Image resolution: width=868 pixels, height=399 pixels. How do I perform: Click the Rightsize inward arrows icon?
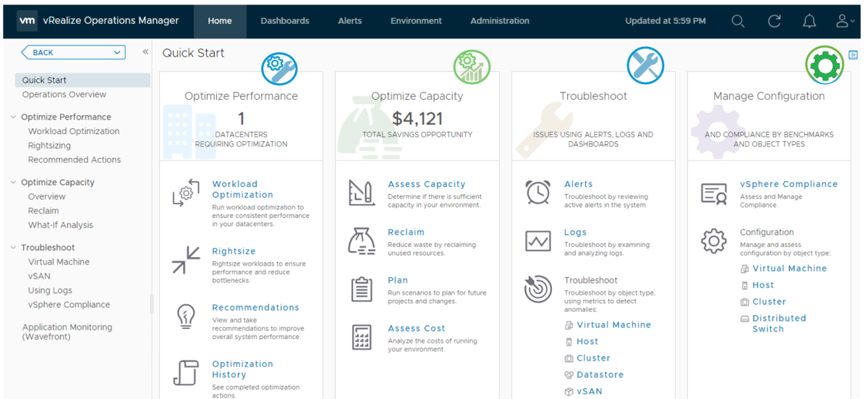(x=186, y=260)
